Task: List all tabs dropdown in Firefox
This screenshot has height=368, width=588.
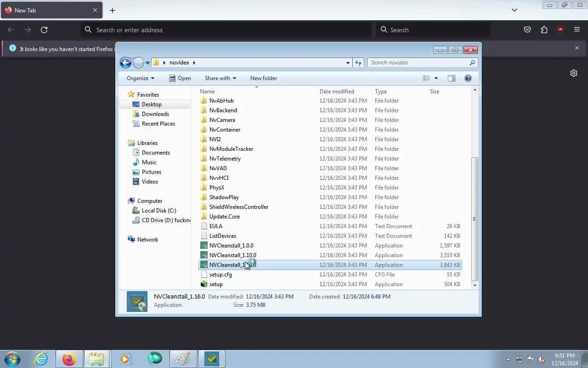Action: point(514,10)
